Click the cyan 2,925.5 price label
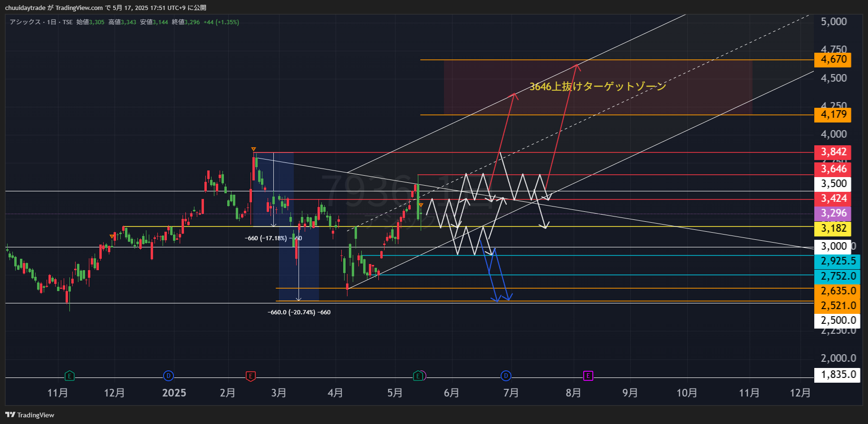The image size is (868, 424). click(837, 261)
